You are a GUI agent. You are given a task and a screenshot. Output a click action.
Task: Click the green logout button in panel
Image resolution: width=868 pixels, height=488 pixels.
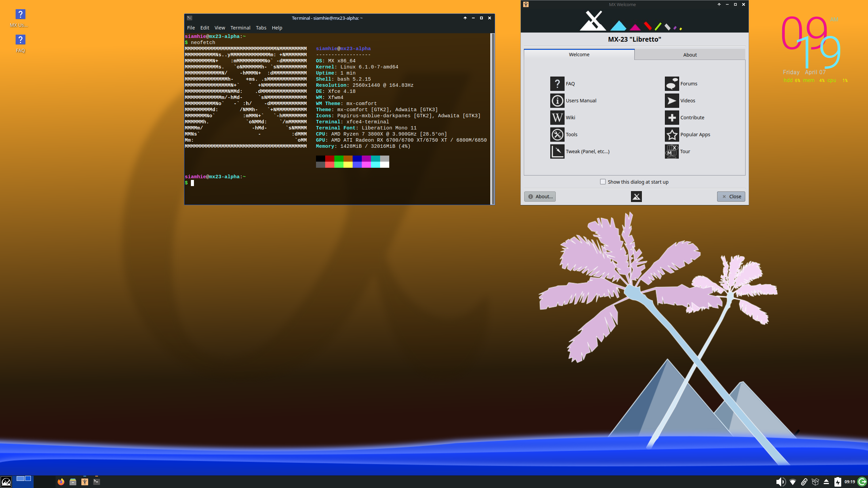pos(862,482)
